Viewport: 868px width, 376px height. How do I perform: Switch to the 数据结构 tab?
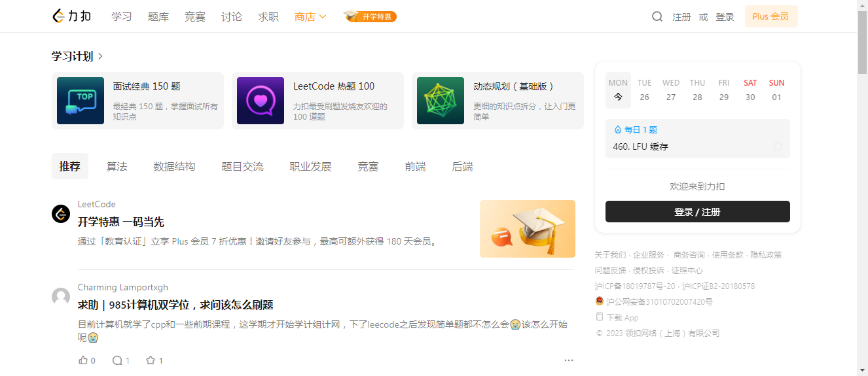coord(174,166)
